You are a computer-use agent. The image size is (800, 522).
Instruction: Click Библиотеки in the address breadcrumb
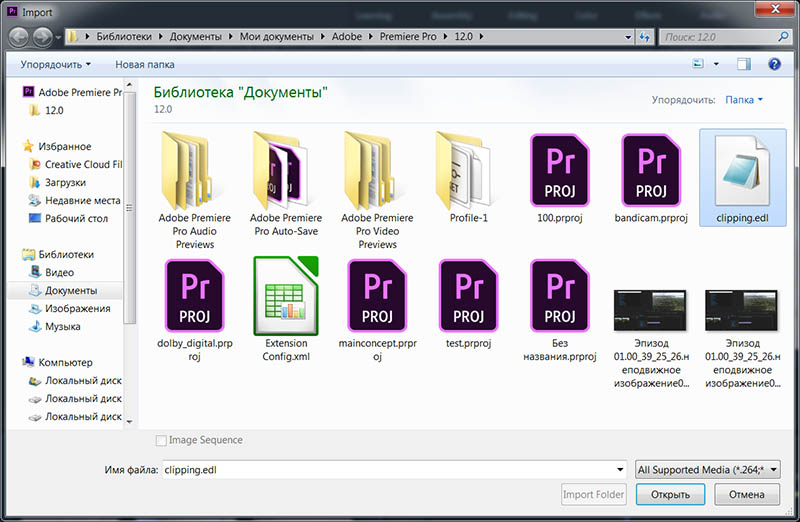(124, 37)
